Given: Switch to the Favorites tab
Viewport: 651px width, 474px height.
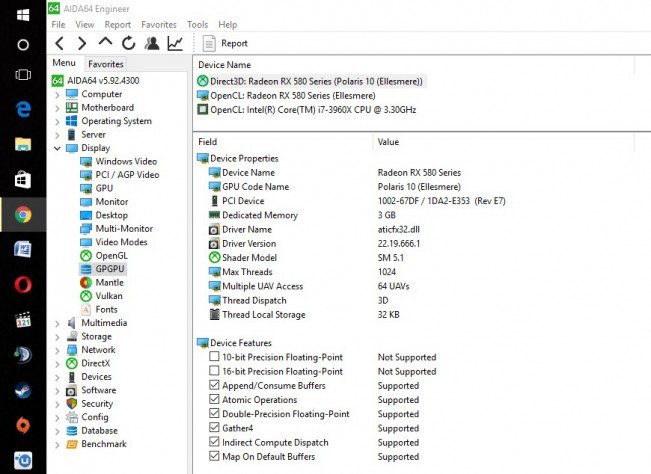Looking at the screenshot, I should click(x=105, y=64).
